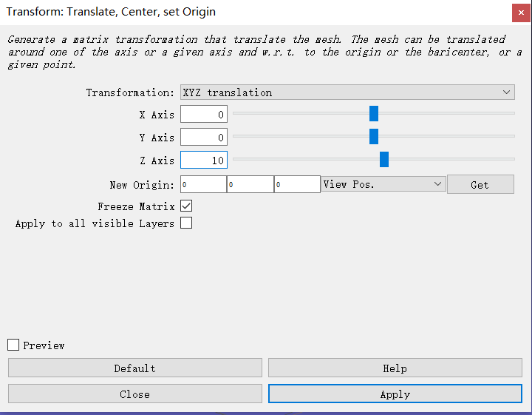Open Help for this filter
532x415 pixels.
tap(395, 368)
